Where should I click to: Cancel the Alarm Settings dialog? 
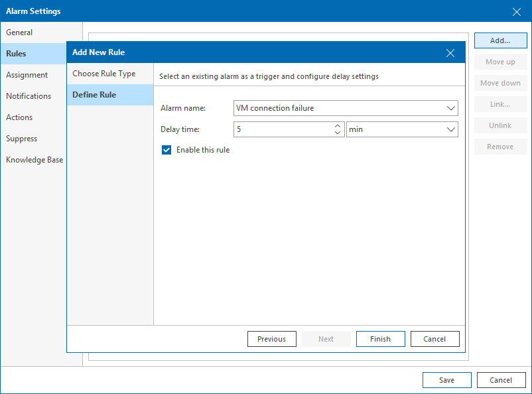(501, 380)
